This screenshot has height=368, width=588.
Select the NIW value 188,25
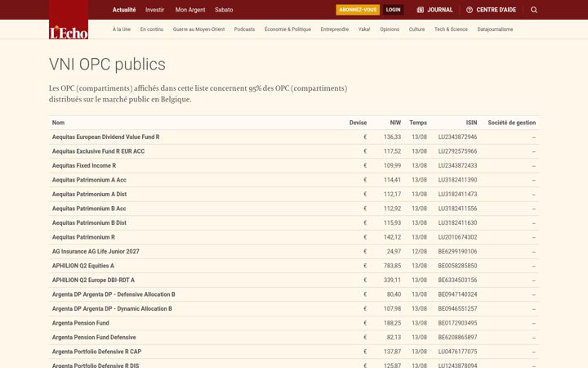click(392, 323)
